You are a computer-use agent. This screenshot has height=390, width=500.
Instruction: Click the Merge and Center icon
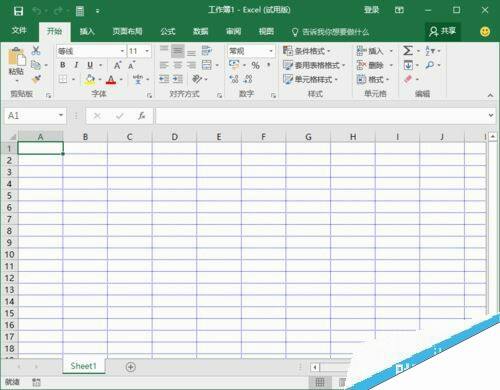[207, 65]
